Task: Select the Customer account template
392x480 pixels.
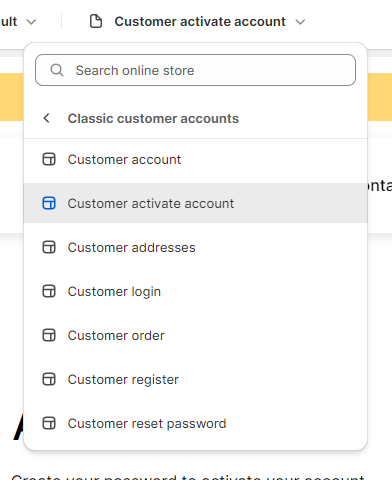Action: [x=195, y=159]
